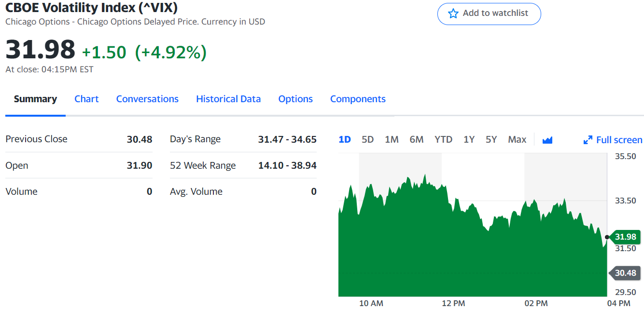
Task: Switch chart to 1M range
Action: coord(392,139)
